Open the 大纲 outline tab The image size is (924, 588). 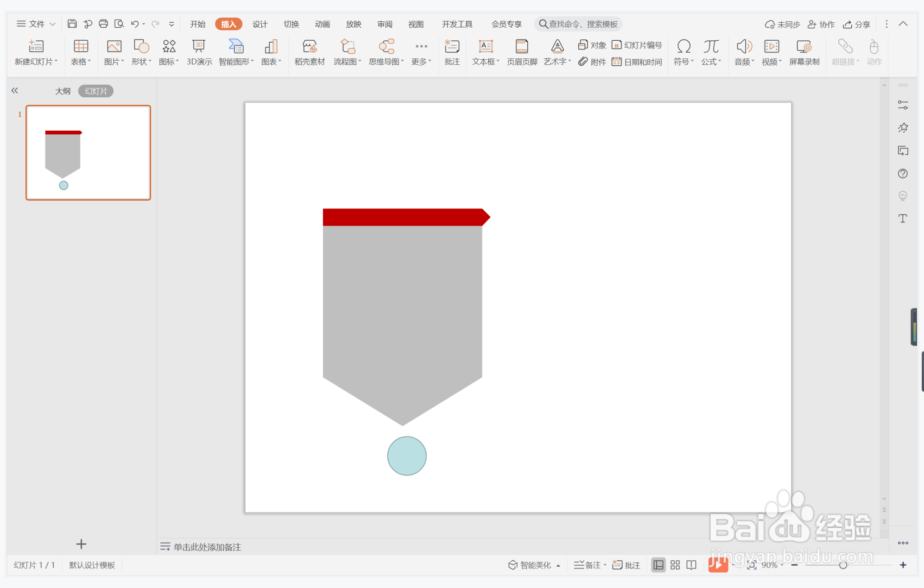(63, 91)
